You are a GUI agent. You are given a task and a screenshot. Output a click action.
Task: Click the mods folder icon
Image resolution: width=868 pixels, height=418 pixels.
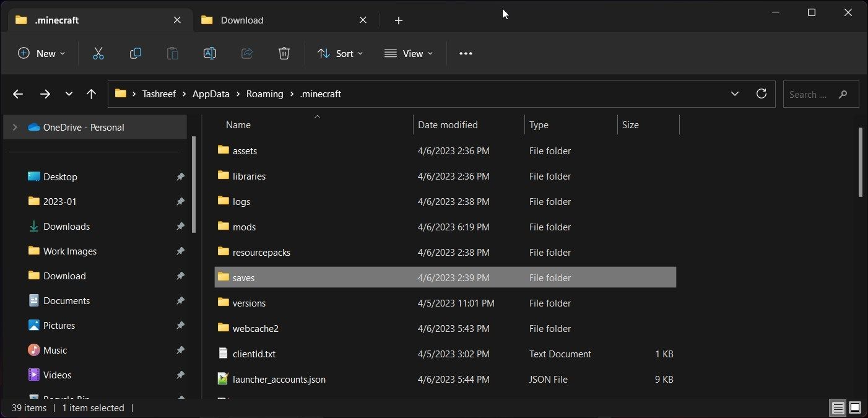tap(224, 227)
